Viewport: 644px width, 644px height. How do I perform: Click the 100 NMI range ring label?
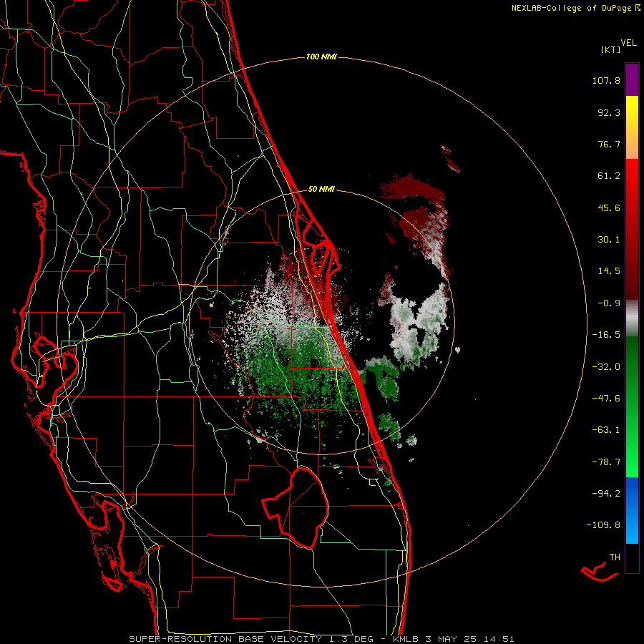click(x=321, y=57)
